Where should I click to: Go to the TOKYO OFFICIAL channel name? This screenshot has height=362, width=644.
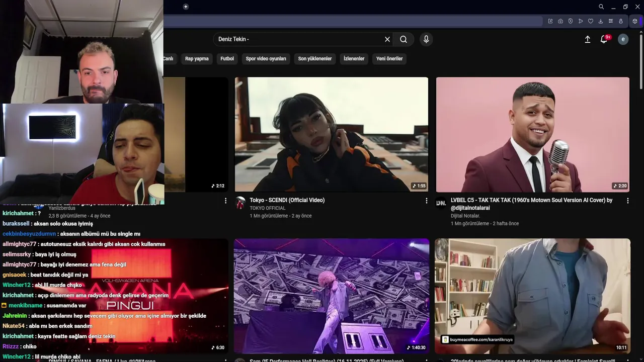pos(268,208)
